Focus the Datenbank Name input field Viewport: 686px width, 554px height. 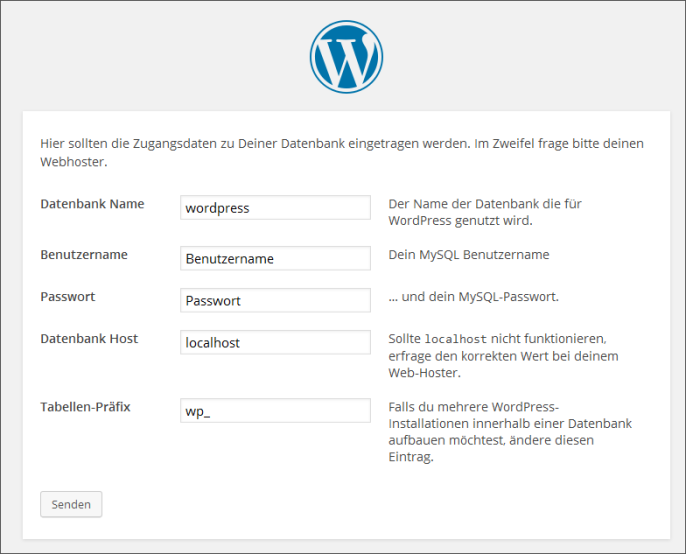click(x=275, y=207)
